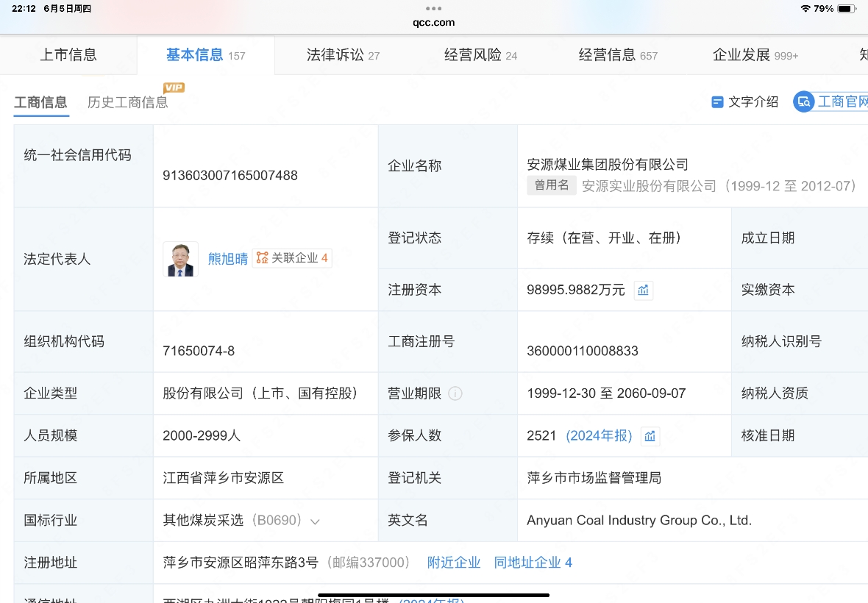This screenshot has height=603, width=868.
Task: Open legal representative 熊旭晴 profile link
Action: tap(228, 258)
